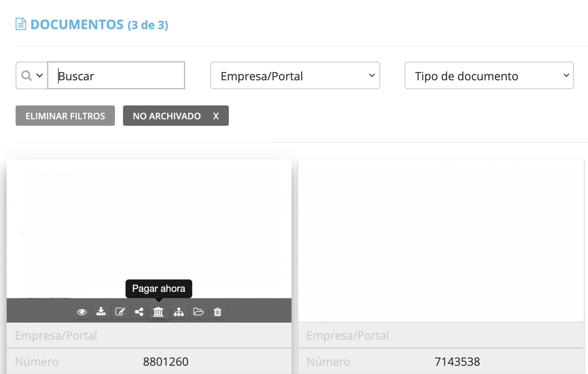This screenshot has width=588, height=374.
Task: Select the document thumbnail numbered 7143538
Action: pos(441,240)
